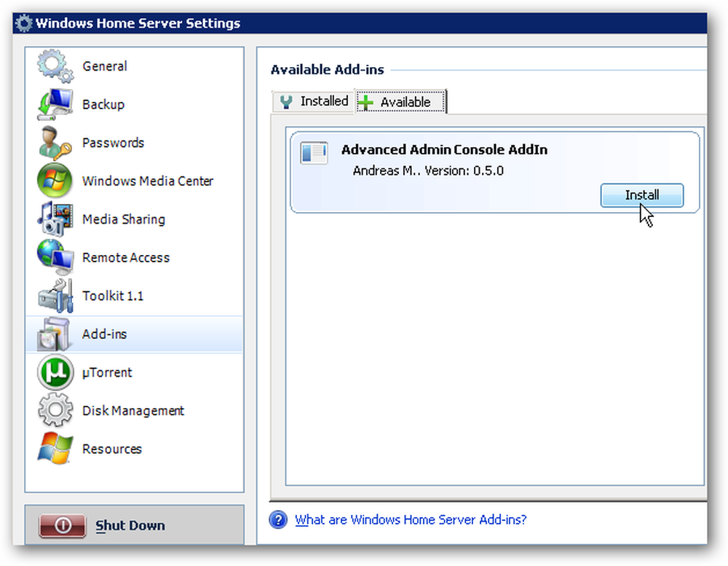The height and width of the screenshot is (566, 728).
Task: Open What are Windows Home Server Add-ins link
Action: pos(411,519)
